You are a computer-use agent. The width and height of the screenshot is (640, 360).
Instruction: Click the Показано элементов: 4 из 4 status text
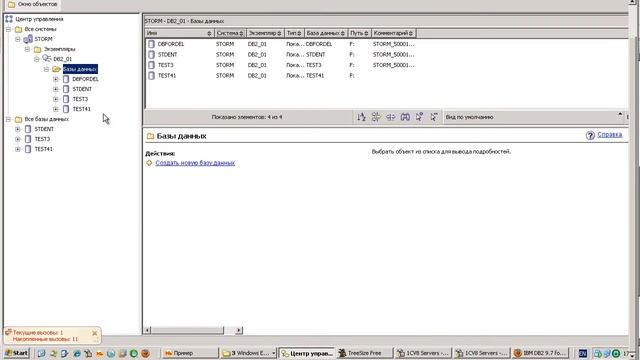click(x=247, y=117)
